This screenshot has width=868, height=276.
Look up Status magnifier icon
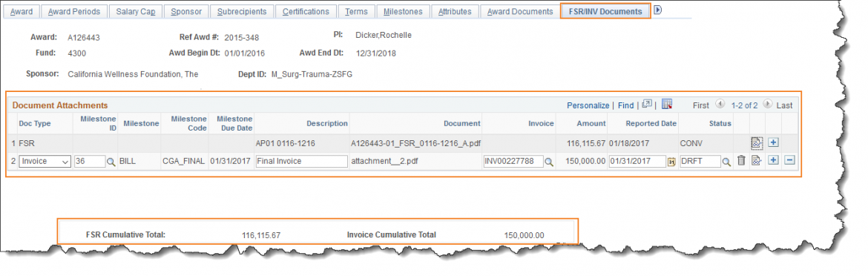point(727,162)
